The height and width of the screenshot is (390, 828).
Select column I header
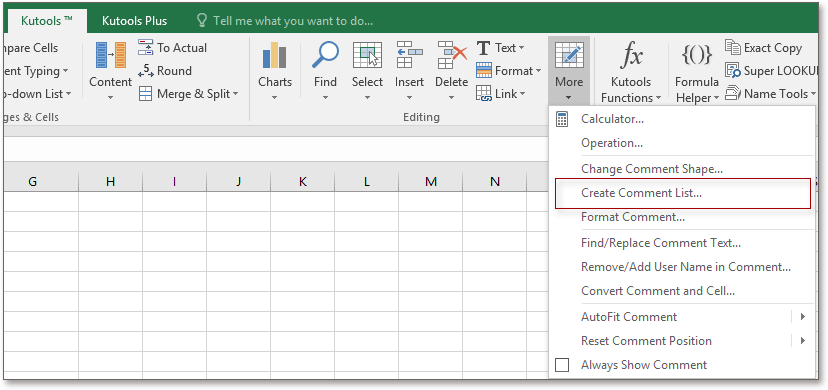pos(174,182)
